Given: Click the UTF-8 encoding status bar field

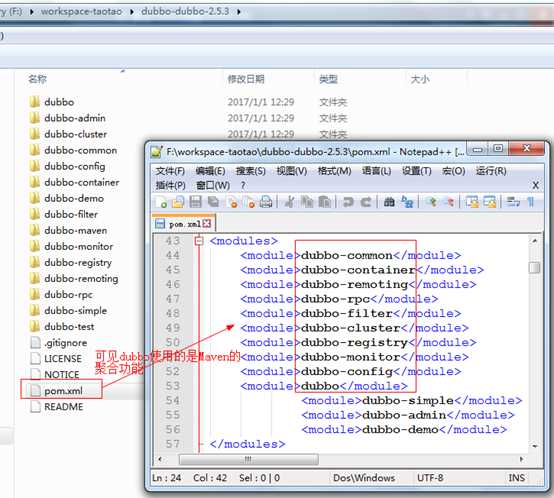Looking at the screenshot, I should tap(430, 478).
